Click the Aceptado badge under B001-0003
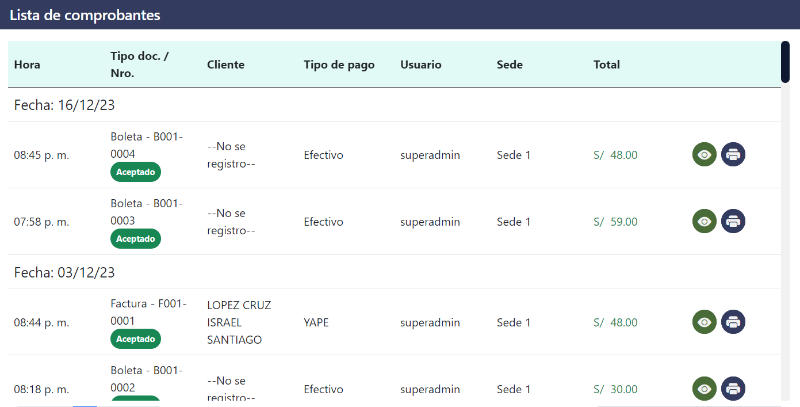 [x=135, y=239]
